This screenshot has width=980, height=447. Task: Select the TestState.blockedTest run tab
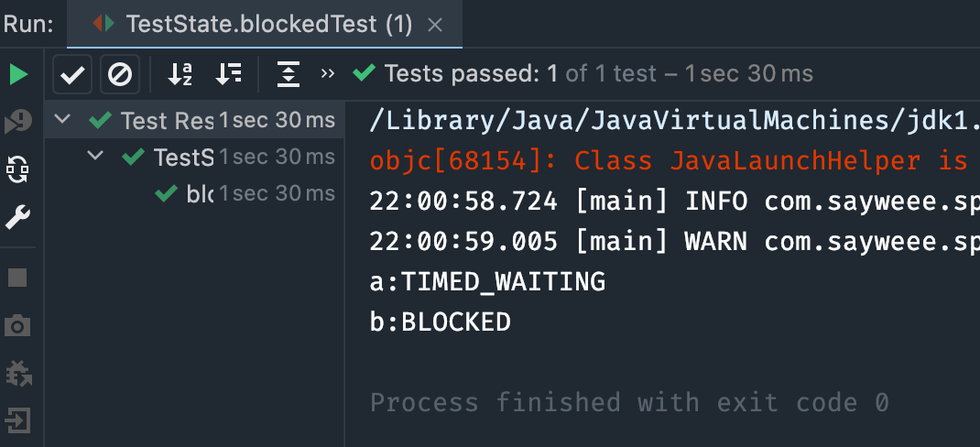256,24
